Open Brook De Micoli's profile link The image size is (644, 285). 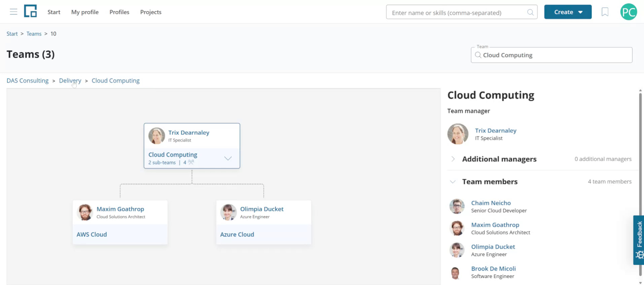coord(493,268)
